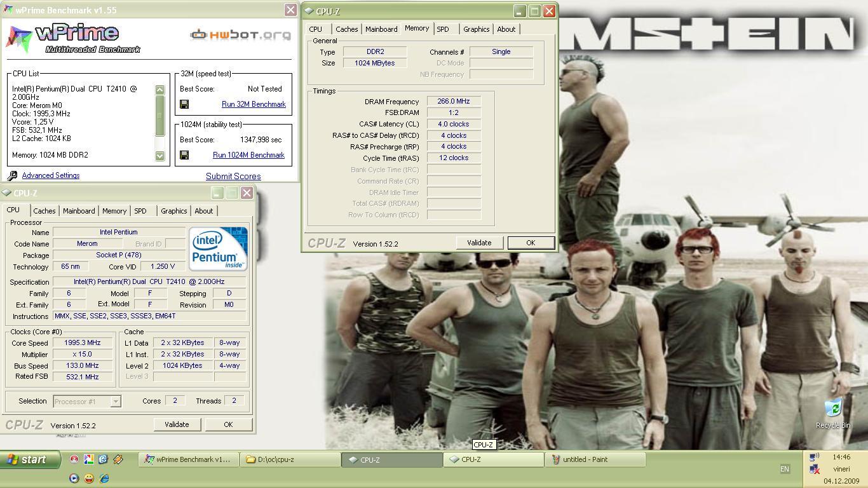Screen dimensions: 868x488
Task: Select About tab in the Memory CPU-Z window
Action: [506, 29]
